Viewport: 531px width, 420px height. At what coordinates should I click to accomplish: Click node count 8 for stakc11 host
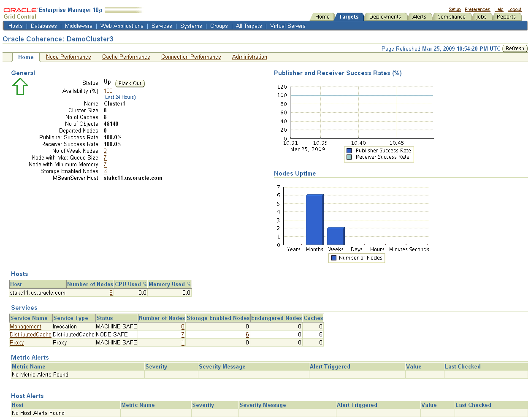pos(110,293)
